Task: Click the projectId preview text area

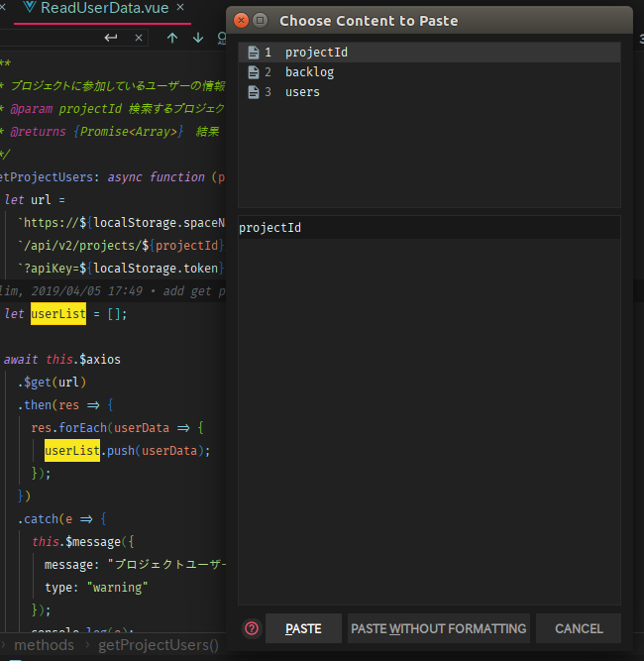Action: coord(429,410)
